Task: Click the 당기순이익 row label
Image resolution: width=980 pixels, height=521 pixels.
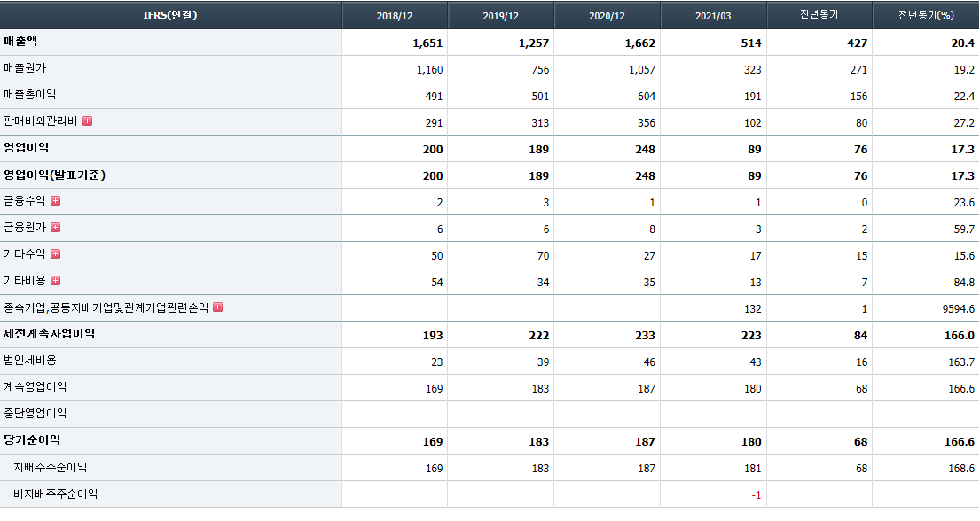Action: click(x=32, y=439)
